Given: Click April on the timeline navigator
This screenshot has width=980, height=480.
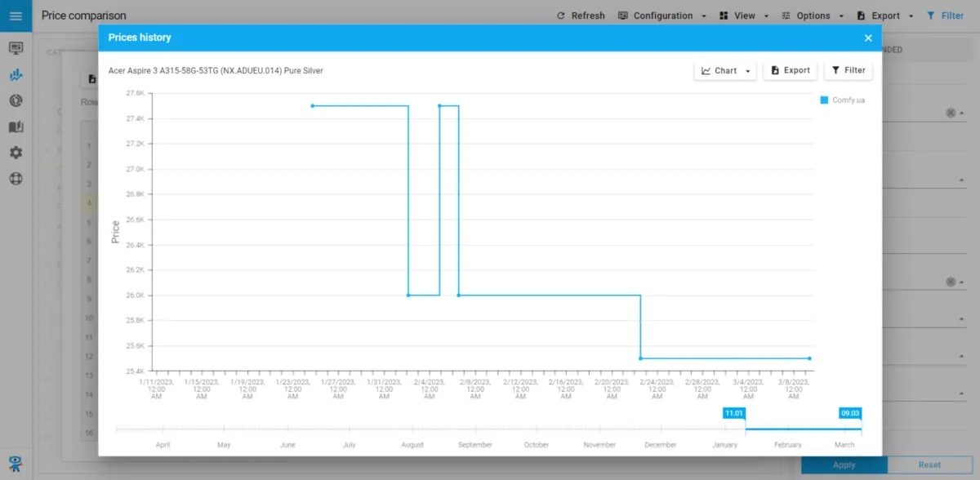Looking at the screenshot, I should pos(163,445).
